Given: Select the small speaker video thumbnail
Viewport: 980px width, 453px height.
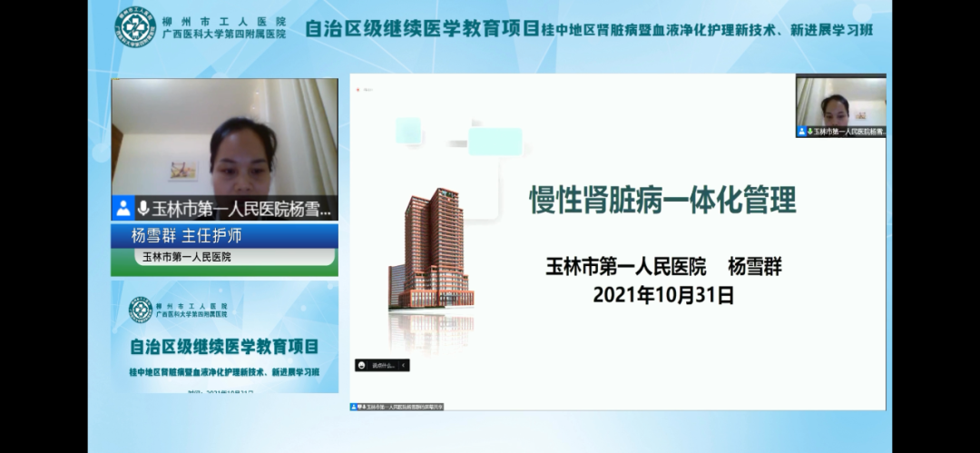Looking at the screenshot, I should coord(840,106).
